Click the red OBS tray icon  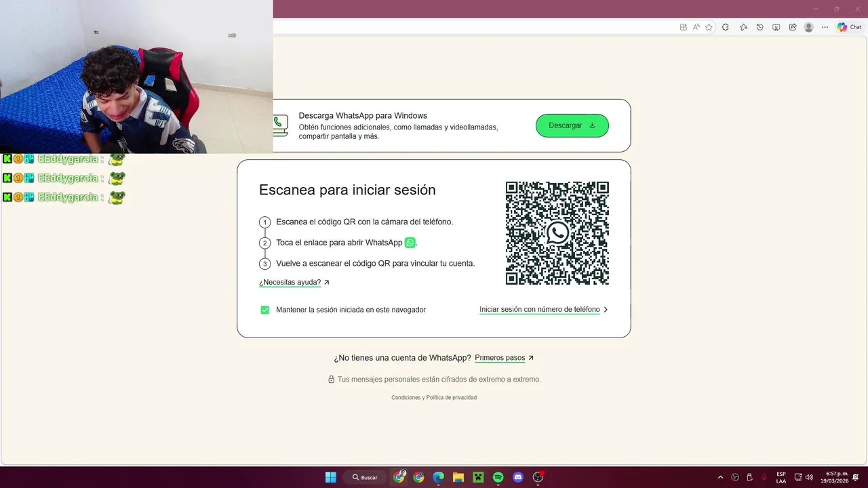[x=735, y=477]
